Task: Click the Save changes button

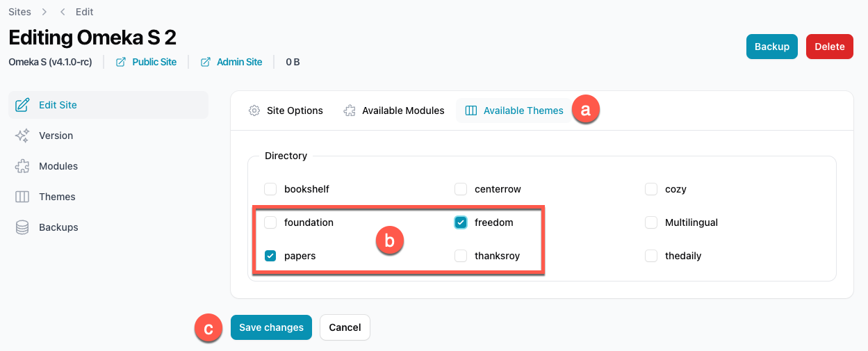Action: pyautogui.click(x=271, y=327)
